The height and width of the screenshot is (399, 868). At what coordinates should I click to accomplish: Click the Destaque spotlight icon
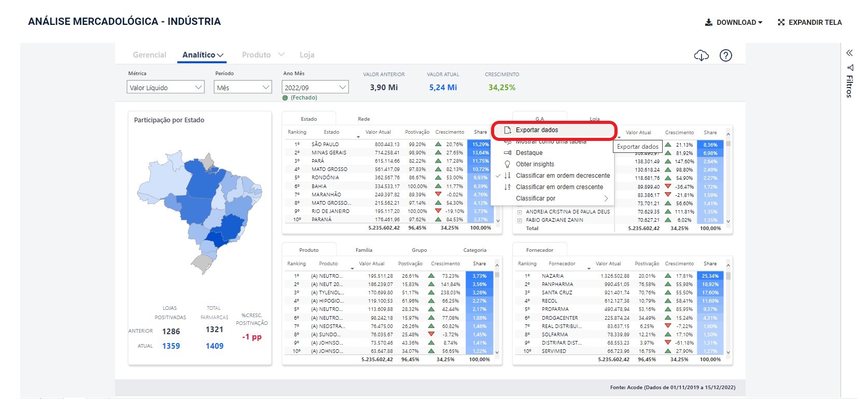[507, 153]
